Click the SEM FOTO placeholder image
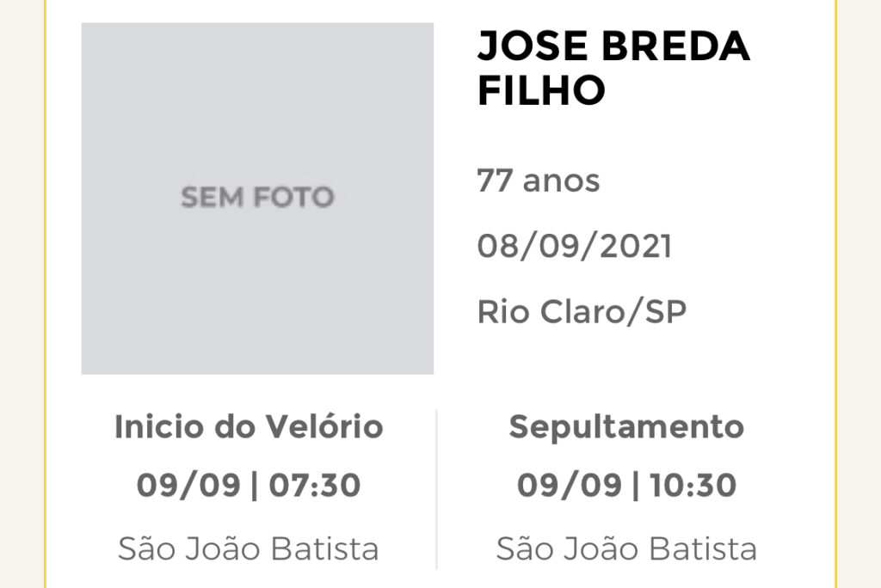This screenshot has width=881, height=588. [257, 199]
